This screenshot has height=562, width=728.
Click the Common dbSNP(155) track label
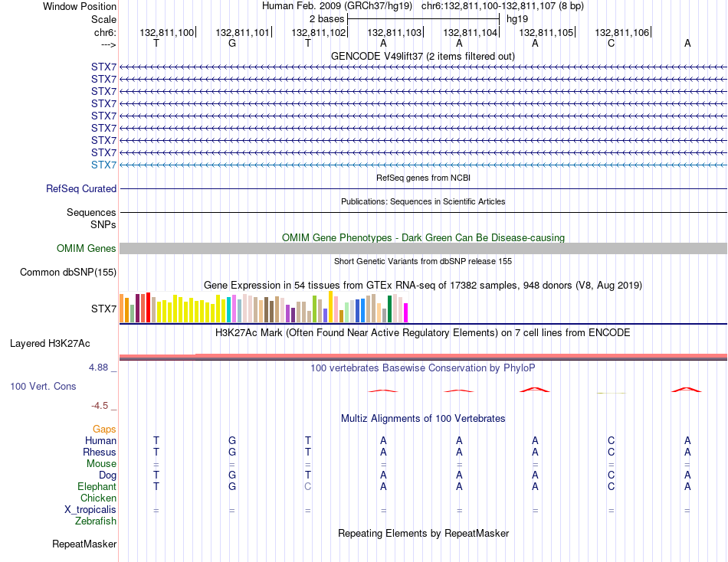tap(67, 272)
